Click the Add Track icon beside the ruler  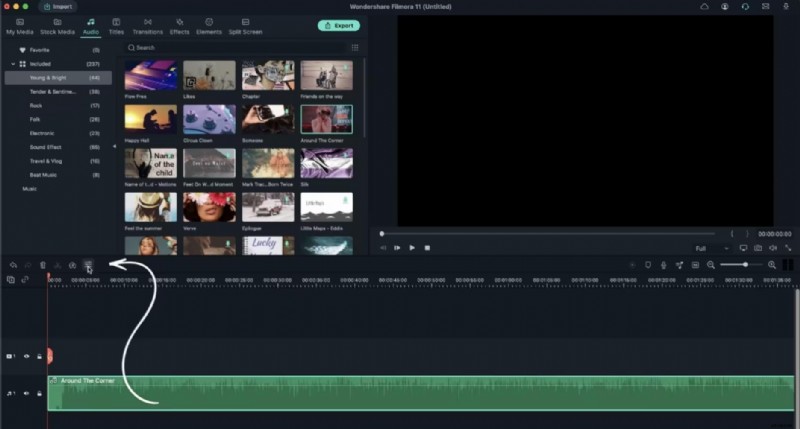11,280
